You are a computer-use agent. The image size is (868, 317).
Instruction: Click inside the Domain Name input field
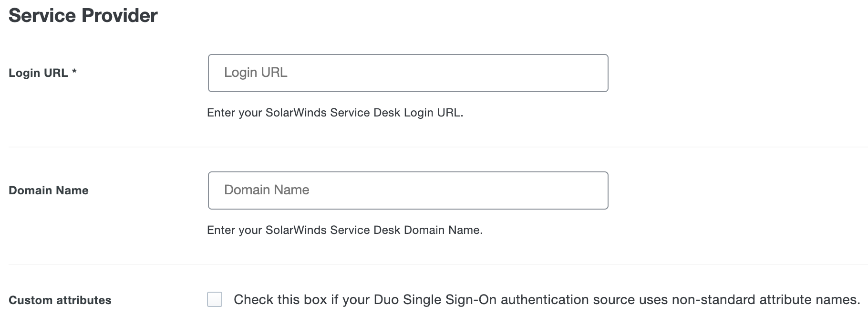(407, 190)
